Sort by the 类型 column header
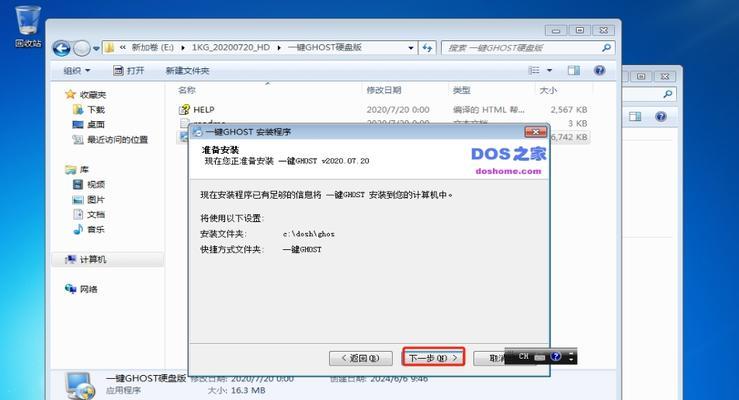The height and width of the screenshot is (400, 739). (461, 90)
